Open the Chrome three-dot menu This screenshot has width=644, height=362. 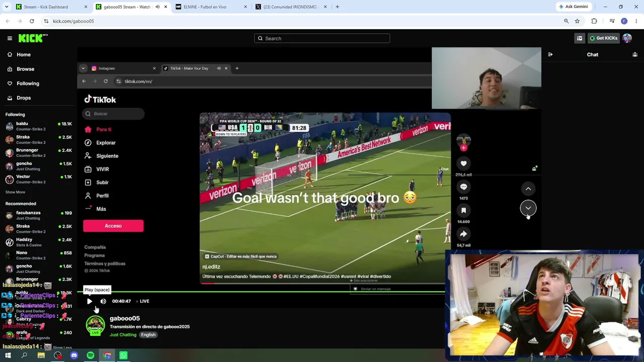pyautogui.click(x=637, y=21)
